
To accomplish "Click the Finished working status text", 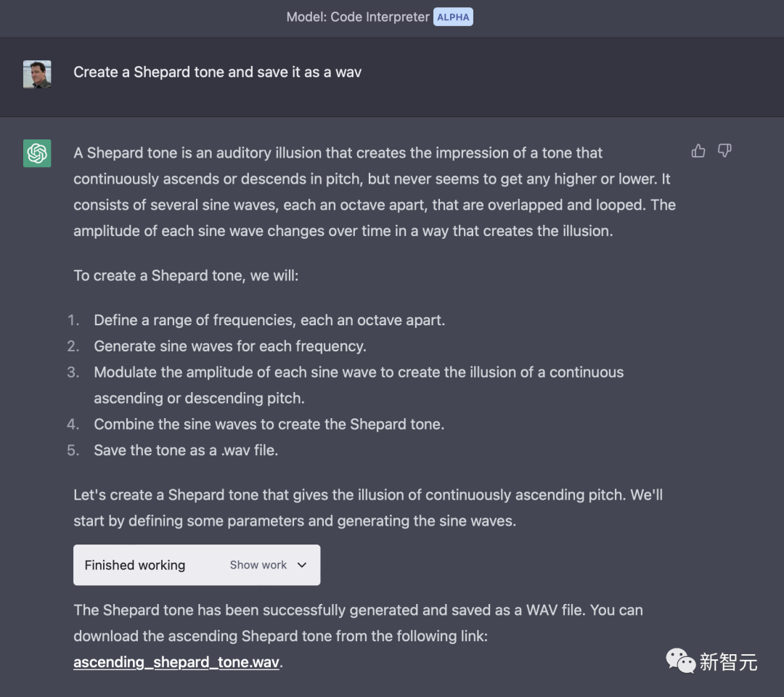I will coord(135,565).
